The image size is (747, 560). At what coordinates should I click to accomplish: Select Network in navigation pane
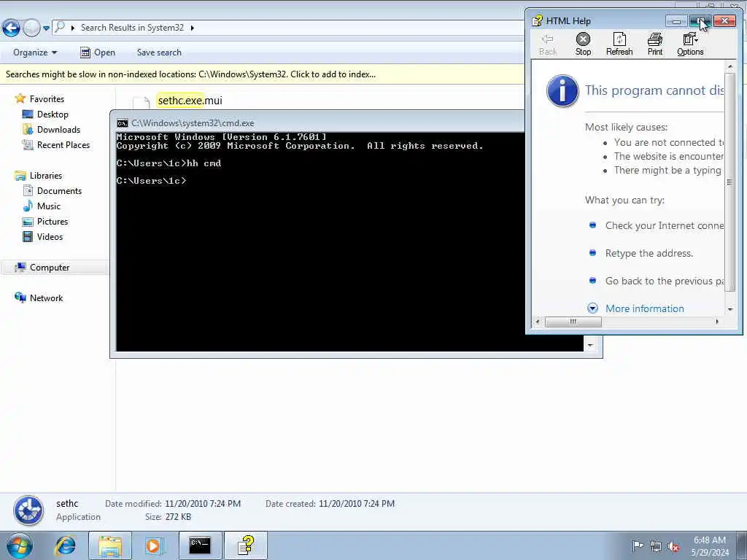[46, 297]
